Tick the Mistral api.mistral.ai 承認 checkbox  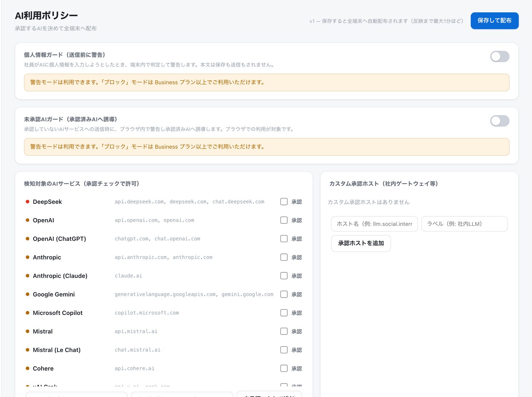(x=284, y=331)
